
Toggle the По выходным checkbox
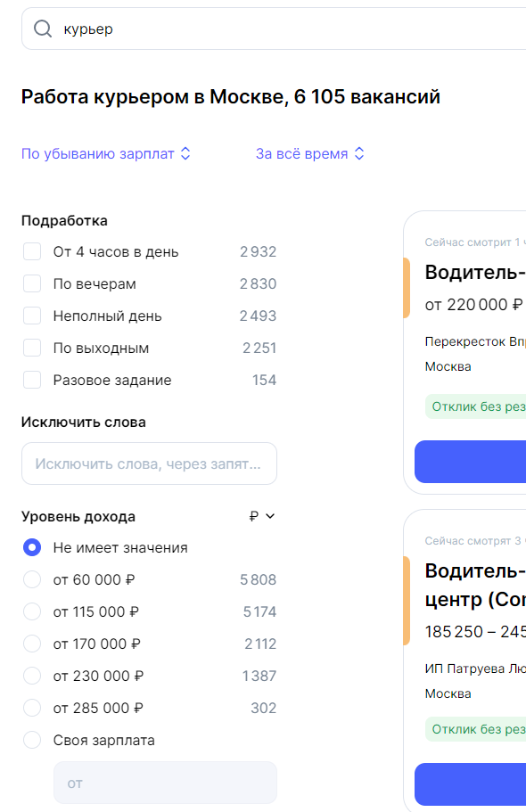click(32, 348)
